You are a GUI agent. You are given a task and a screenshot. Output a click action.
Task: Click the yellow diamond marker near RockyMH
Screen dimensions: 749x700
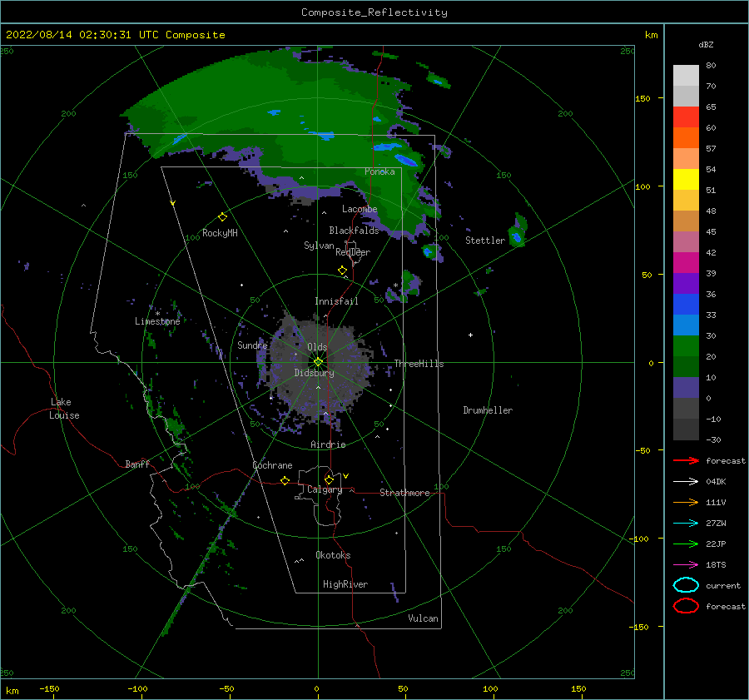(x=222, y=217)
